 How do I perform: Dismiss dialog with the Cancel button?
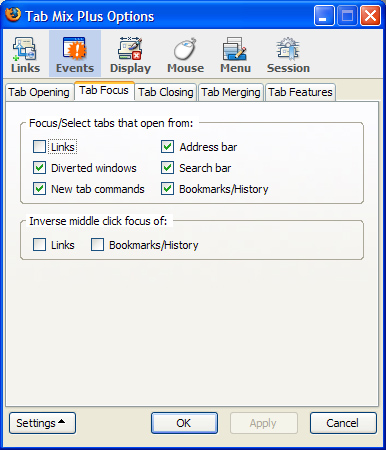coord(343,423)
